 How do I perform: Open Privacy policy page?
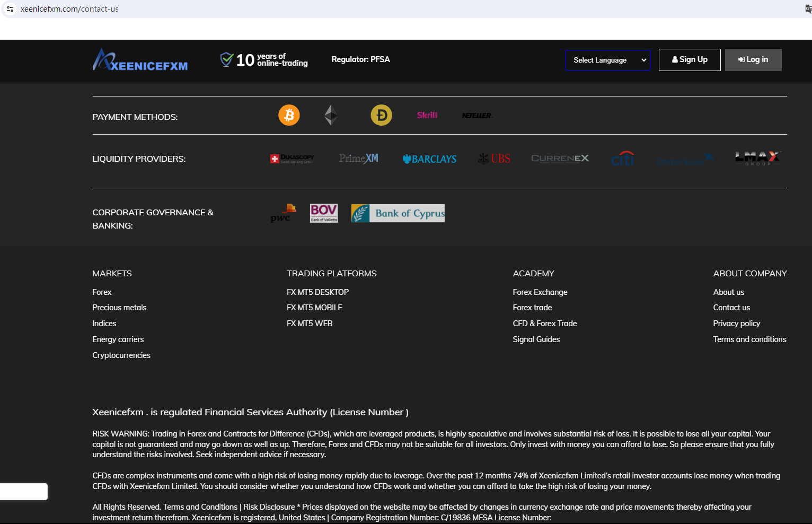tap(736, 324)
